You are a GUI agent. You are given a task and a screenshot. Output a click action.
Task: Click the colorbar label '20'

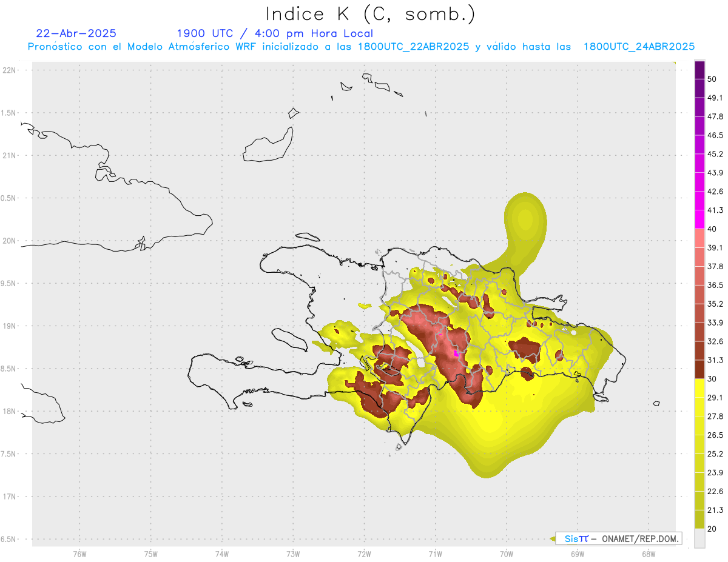[712, 529]
